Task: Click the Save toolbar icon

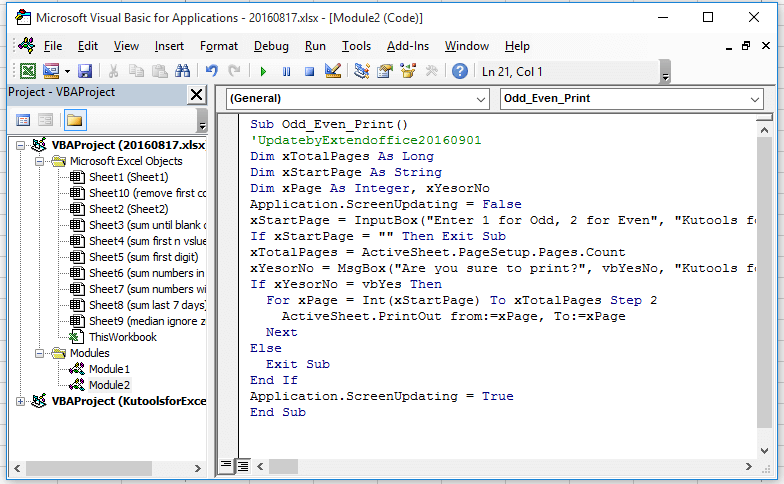Action: [85, 71]
